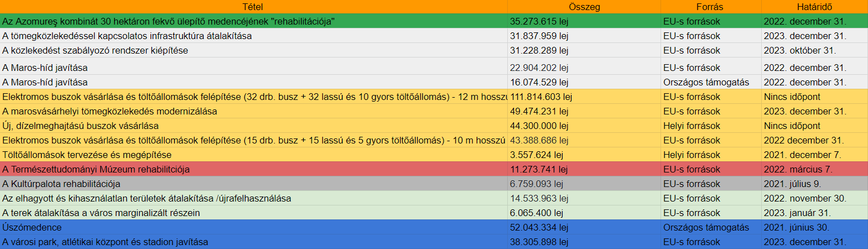Click the Forrás column header

tap(710, 7)
